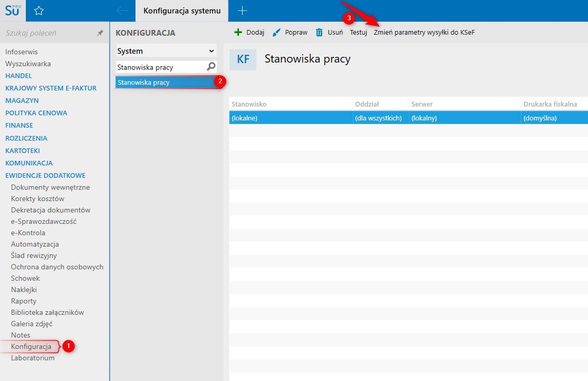Click the Testuj button
This screenshot has width=588, height=381.
[358, 32]
